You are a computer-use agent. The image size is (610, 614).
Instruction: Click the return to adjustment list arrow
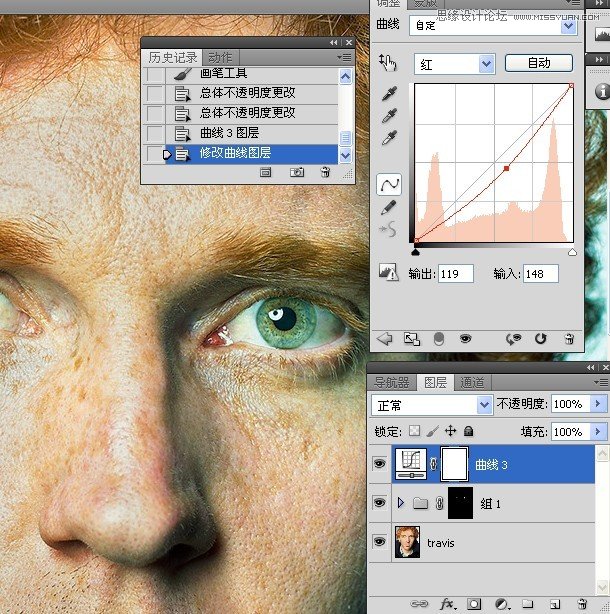click(x=384, y=338)
